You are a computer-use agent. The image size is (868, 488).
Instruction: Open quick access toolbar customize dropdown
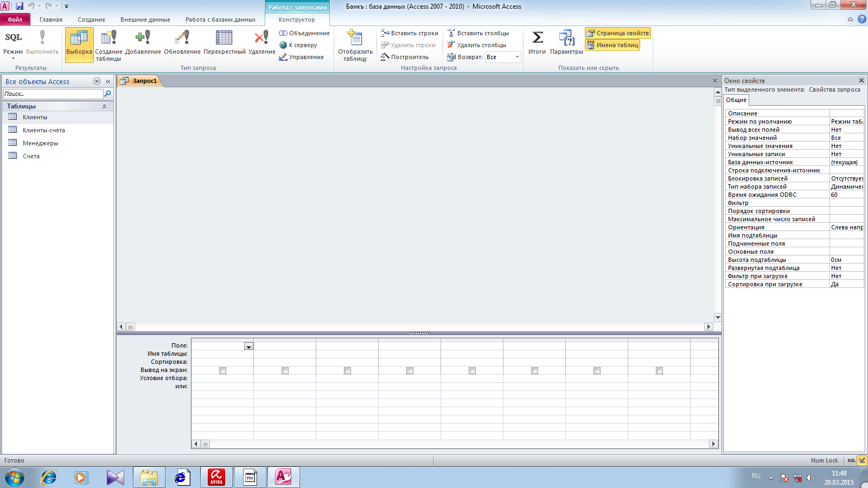pos(66,7)
